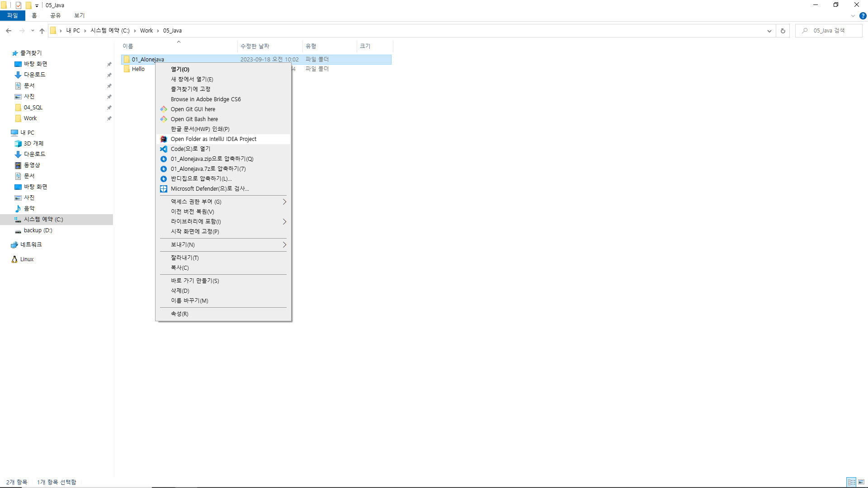Switch to details view toggle in status bar

coord(851,482)
